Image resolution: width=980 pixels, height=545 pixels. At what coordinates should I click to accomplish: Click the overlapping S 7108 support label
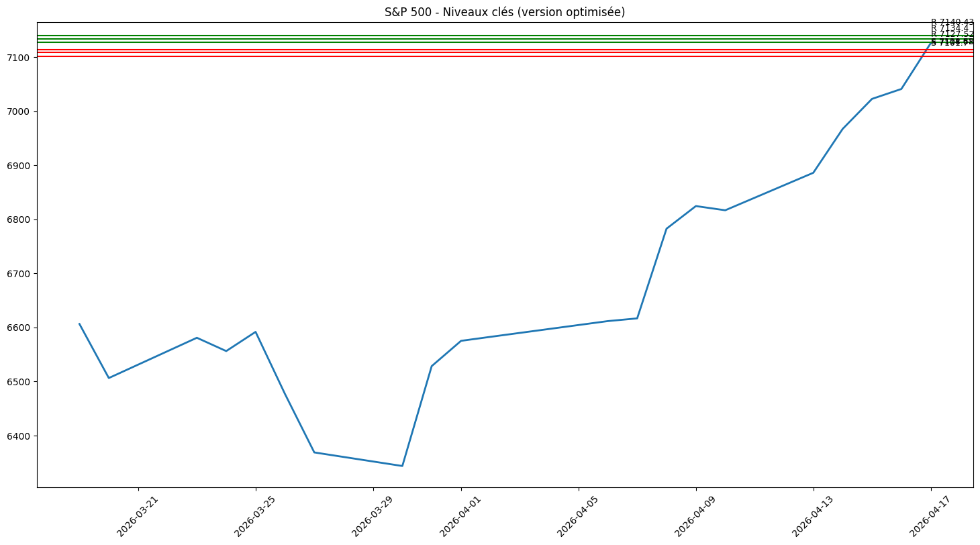(952, 42)
